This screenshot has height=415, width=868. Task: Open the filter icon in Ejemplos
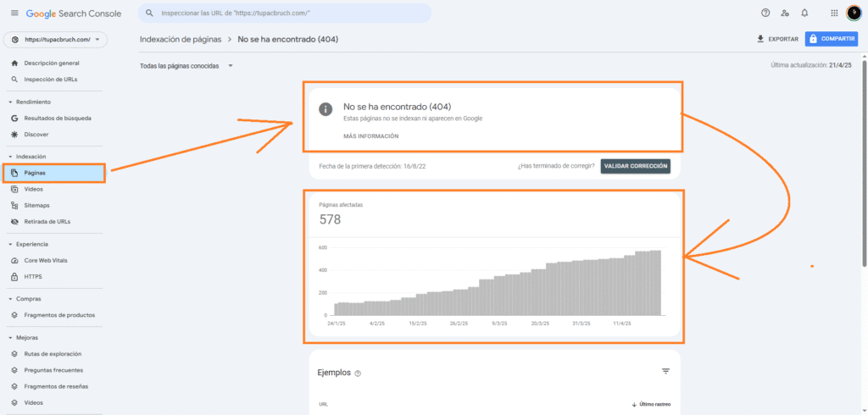point(666,371)
